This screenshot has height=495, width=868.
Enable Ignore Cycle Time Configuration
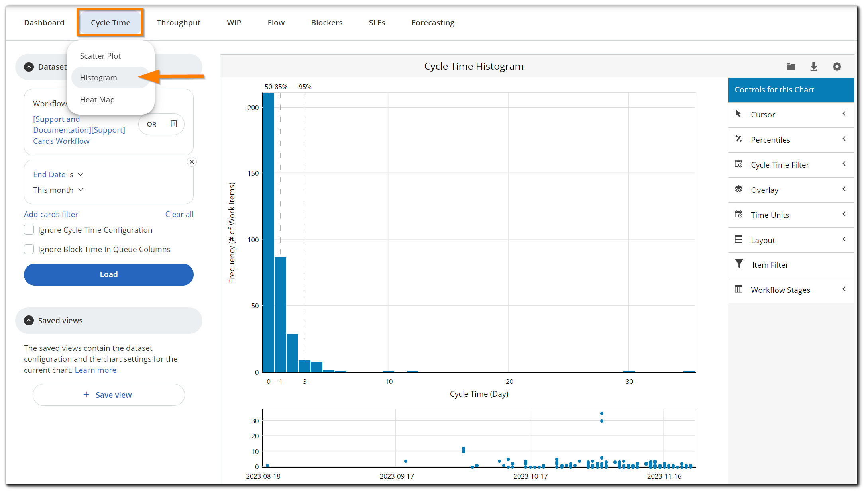click(x=29, y=230)
